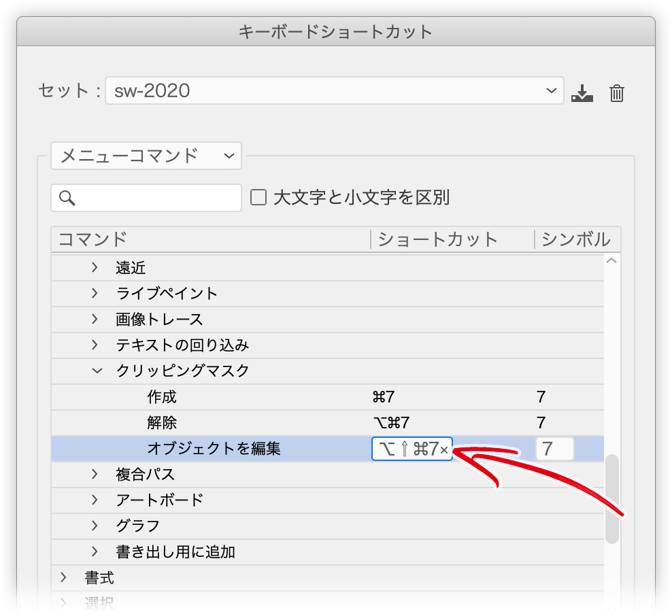Image resolution: width=672 pixels, height=616 pixels.
Task: Click the shortcut field for オブジェクトを編集
Action: (x=412, y=449)
